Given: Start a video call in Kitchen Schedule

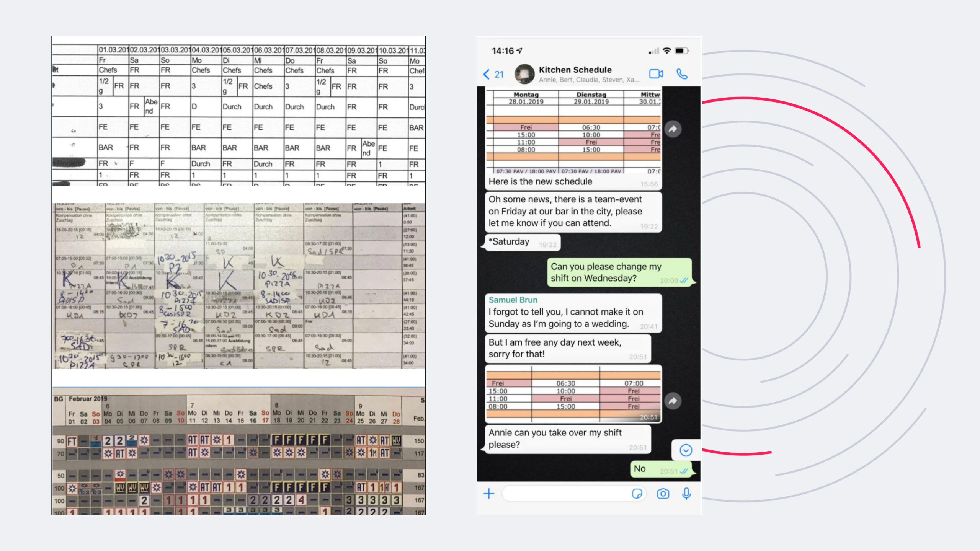Looking at the screenshot, I should pyautogui.click(x=656, y=74).
